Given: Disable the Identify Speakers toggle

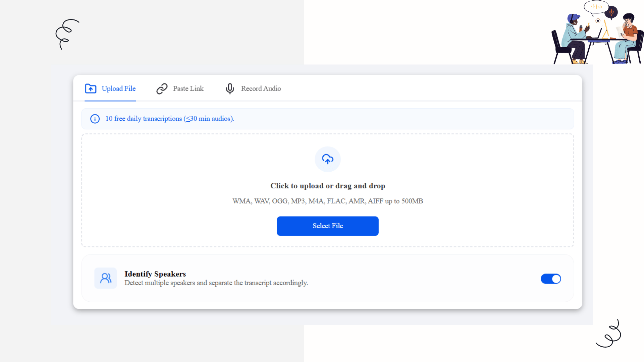Looking at the screenshot, I should pos(551,279).
